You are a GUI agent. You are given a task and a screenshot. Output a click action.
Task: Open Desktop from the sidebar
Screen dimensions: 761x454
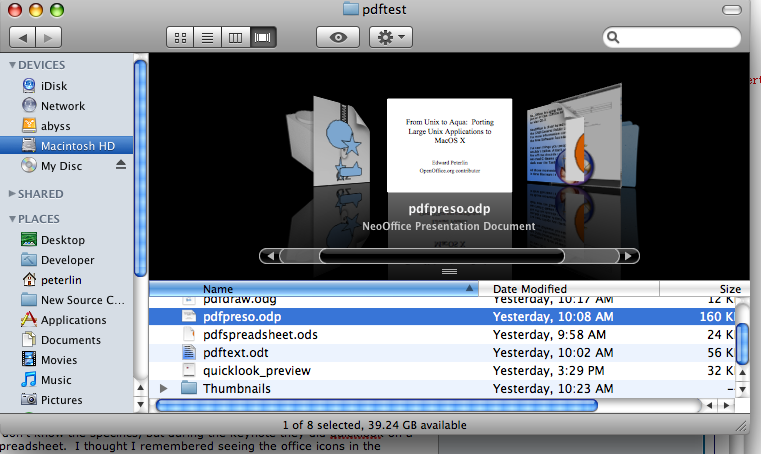[x=66, y=240]
